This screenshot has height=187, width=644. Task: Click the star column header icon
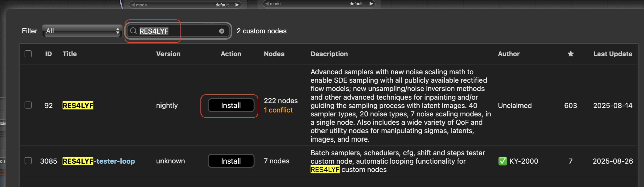pyautogui.click(x=571, y=54)
